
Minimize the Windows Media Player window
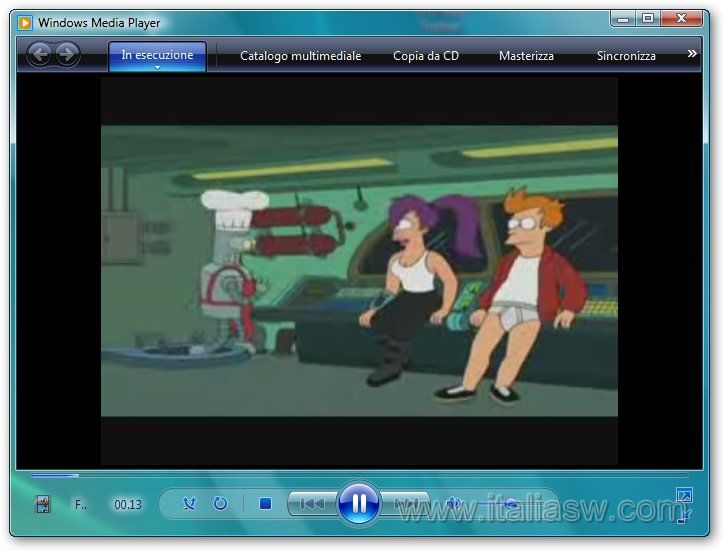623,18
